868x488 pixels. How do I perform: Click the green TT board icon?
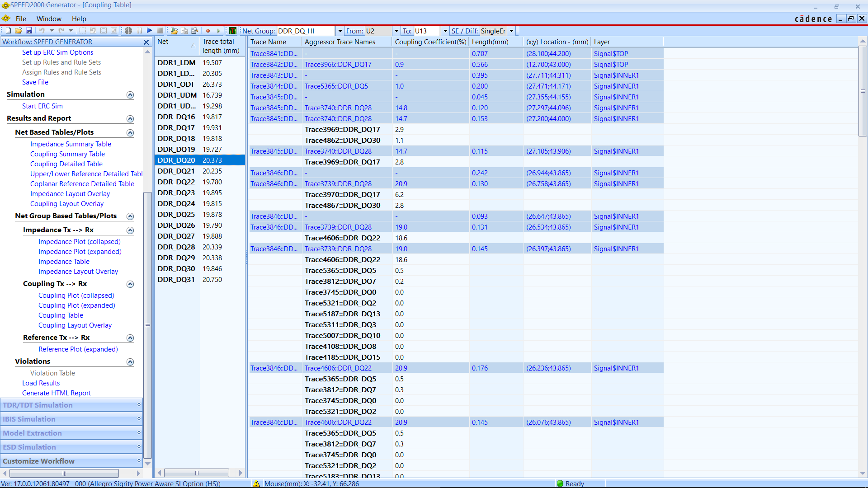pos(233,31)
